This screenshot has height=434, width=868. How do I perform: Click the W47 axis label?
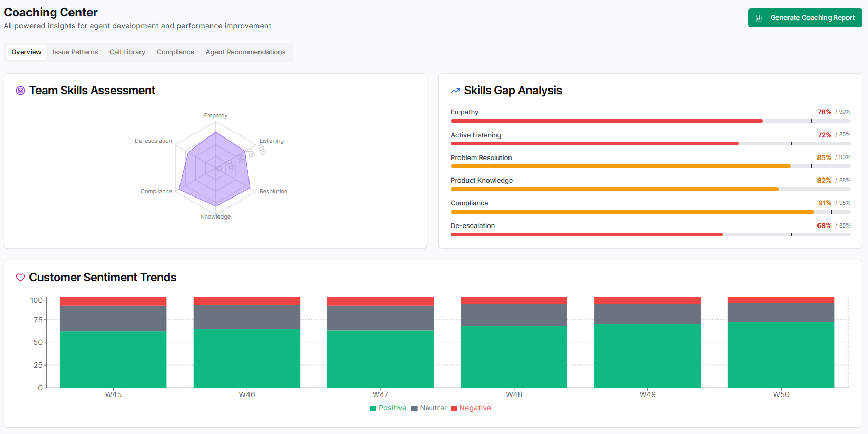pos(381,394)
